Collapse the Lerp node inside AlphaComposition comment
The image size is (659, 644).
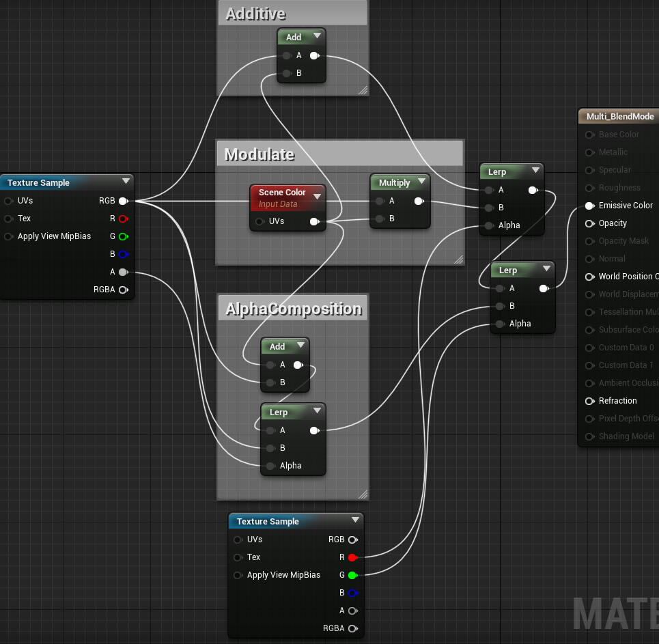[317, 411]
